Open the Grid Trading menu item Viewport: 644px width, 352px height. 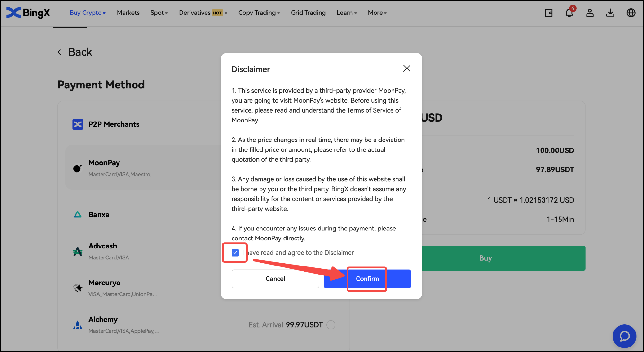point(308,13)
